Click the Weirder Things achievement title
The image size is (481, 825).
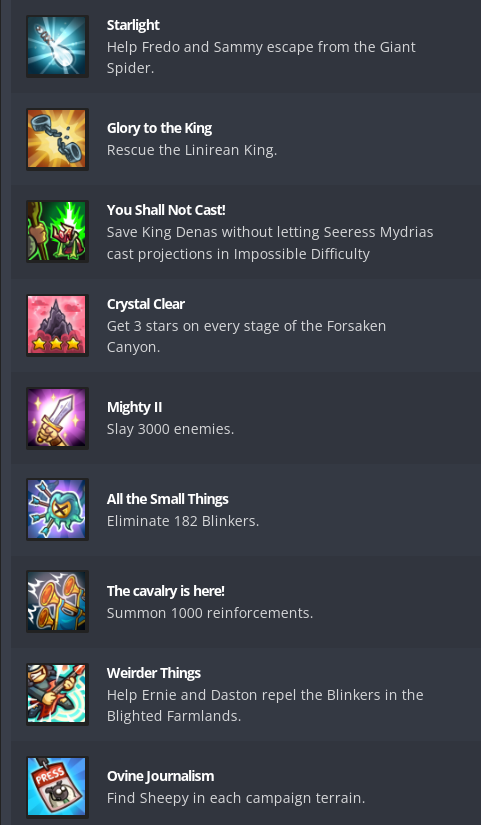(x=154, y=673)
